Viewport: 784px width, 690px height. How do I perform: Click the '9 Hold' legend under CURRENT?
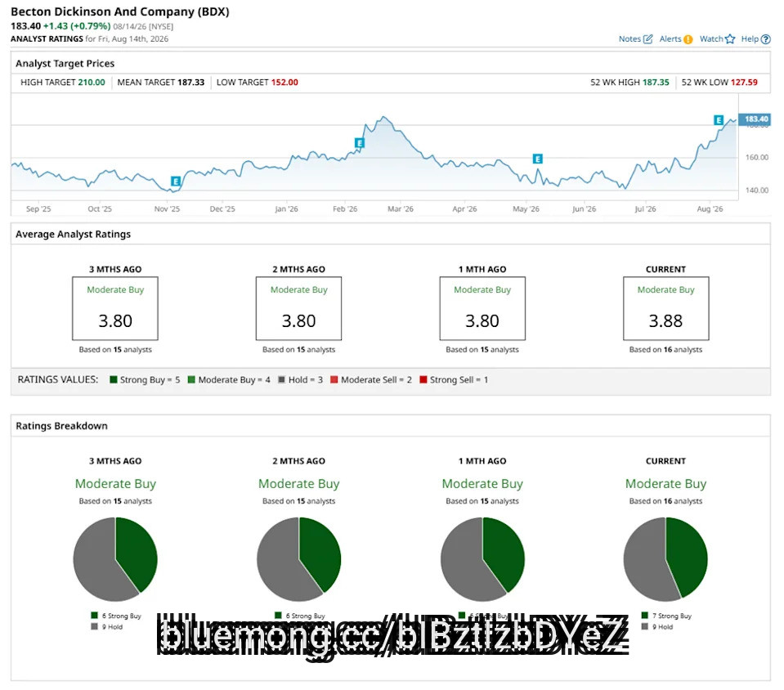tap(657, 627)
